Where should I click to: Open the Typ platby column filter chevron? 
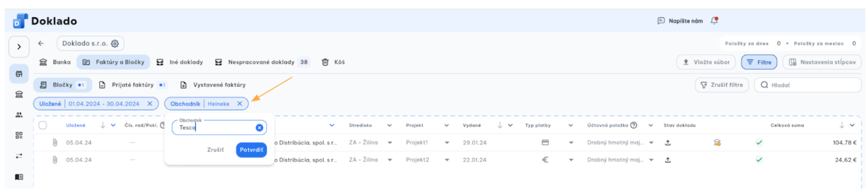(570, 126)
